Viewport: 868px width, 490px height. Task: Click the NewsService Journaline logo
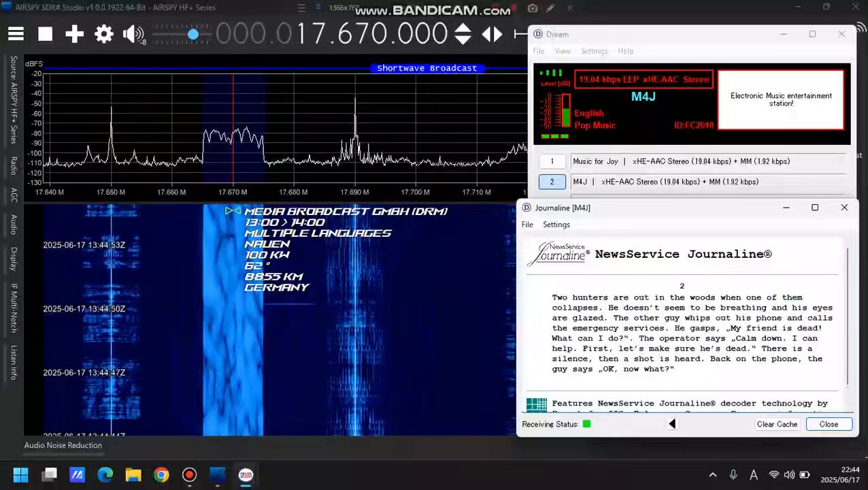point(558,253)
